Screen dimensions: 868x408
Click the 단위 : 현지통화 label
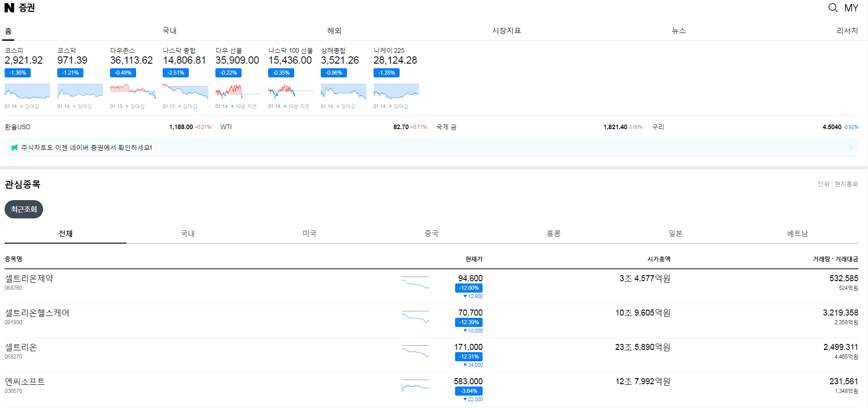tap(838, 184)
